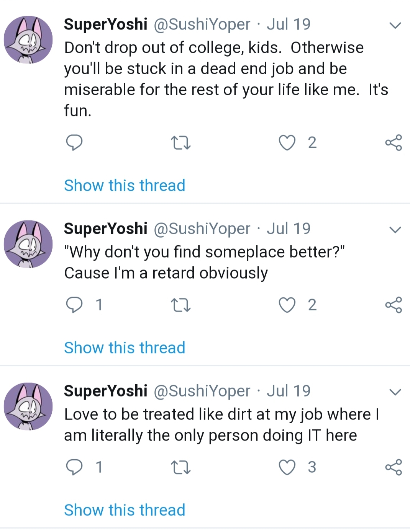Show this thread under 'doing IT' tweet
410x532 pixels.
point(125,510)
